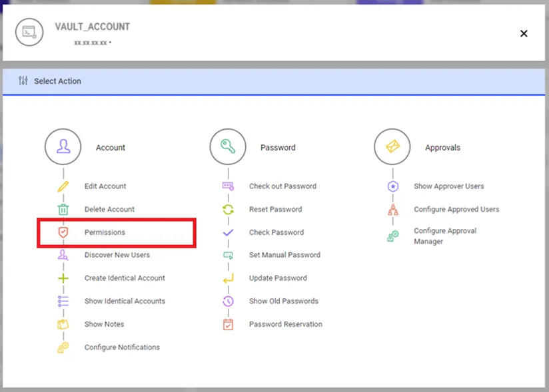Open the Permissions action

point(105,232)
